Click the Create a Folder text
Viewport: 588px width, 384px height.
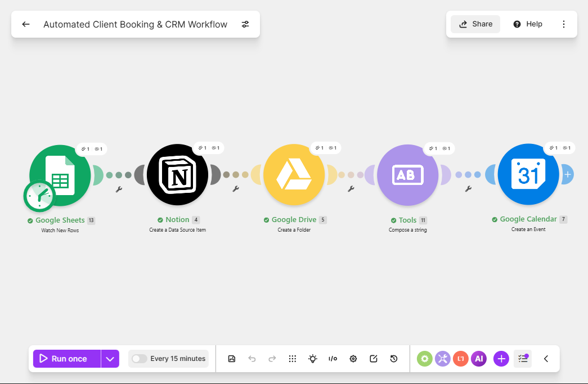294,230
